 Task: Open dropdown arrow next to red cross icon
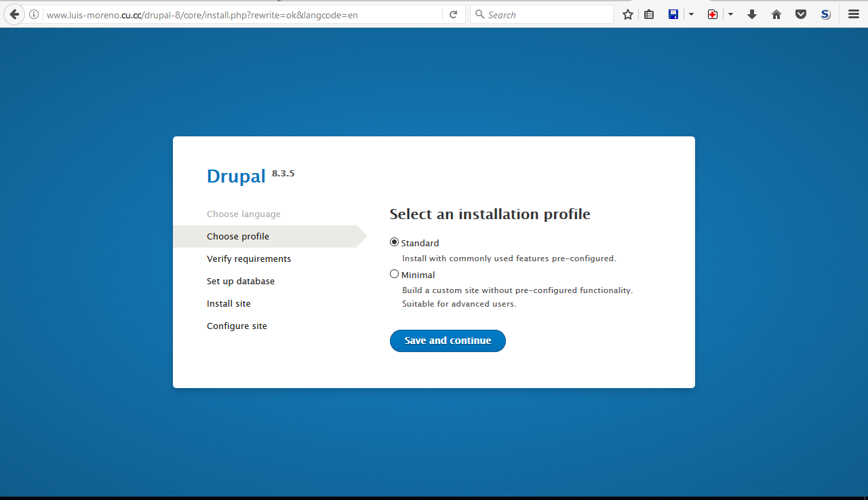(x=730, y=14)
